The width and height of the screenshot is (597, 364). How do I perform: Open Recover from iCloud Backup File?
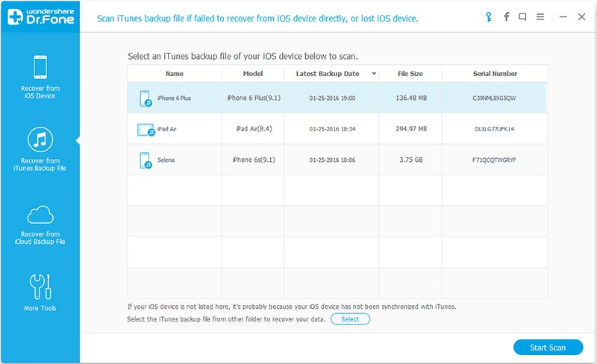point(41,224)
